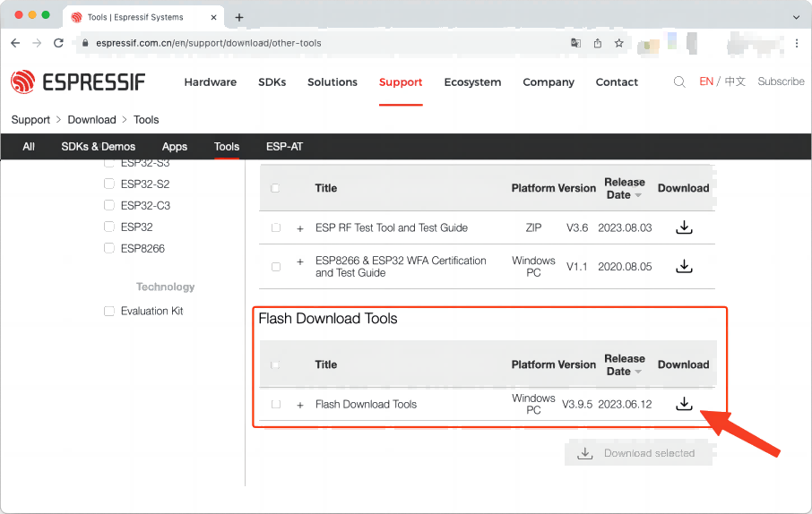The image size is (812, 514).
Task: Open the Hardware menu
Action: 211,81
